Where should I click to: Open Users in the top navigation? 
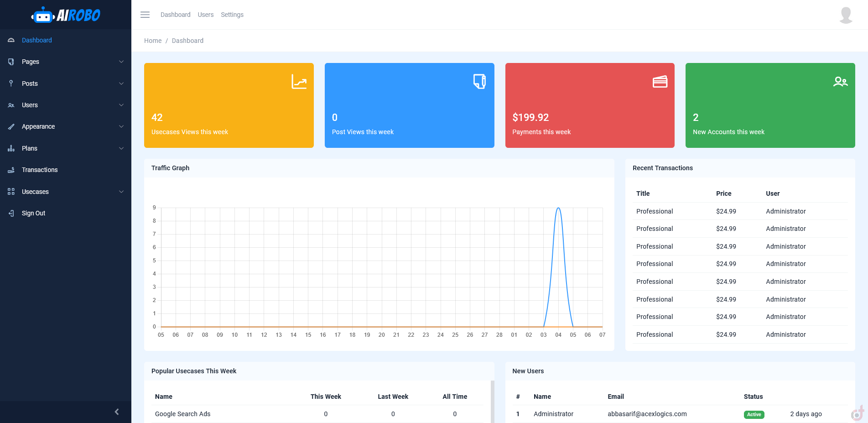tap(205, 15)
